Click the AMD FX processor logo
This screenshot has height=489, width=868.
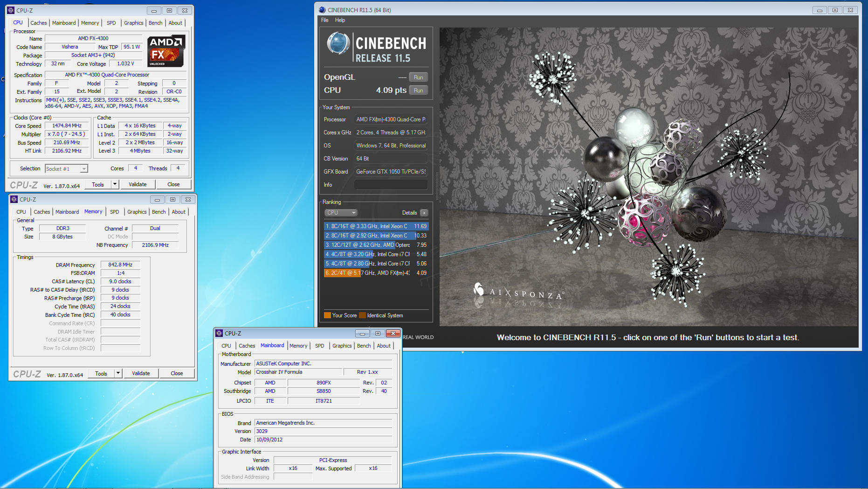tap(166, 51)
